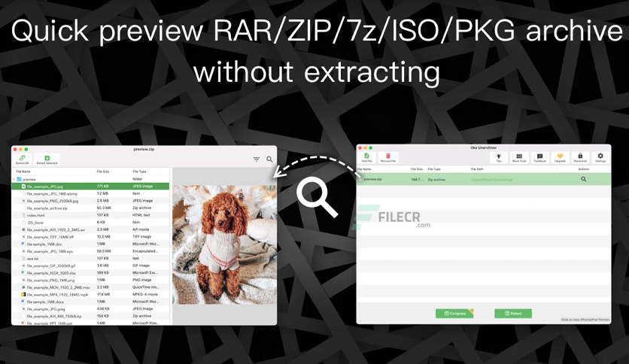Click Extract All in preview.zip window

pyautogui.click(x=23, y=159)
